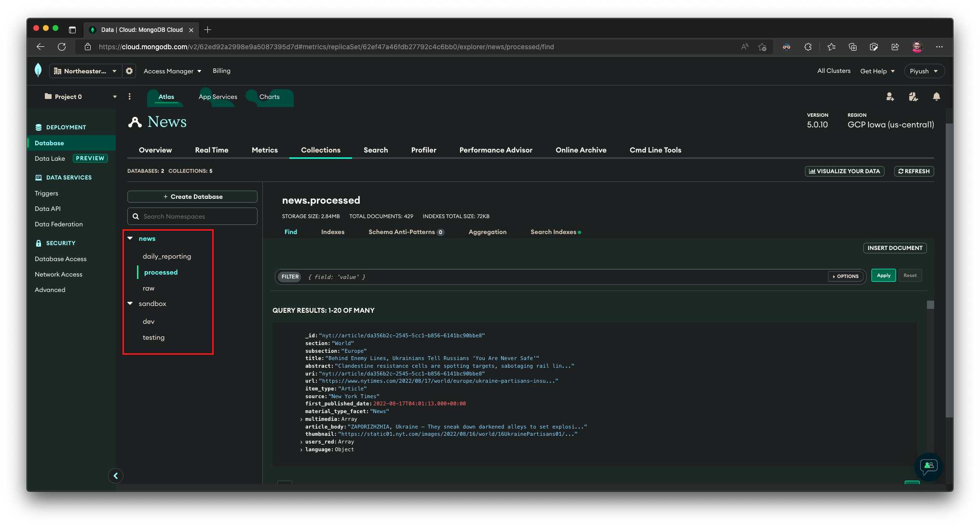Click the REFRESH button
Screen dimensions: 980x527
pos(914,171)
